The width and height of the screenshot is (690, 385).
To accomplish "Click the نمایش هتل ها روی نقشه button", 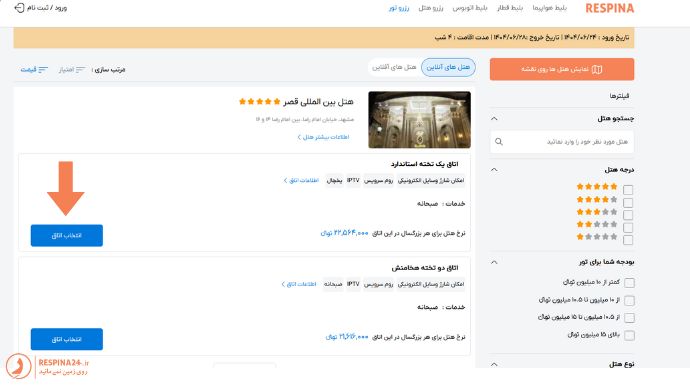I will (x=562, y=69).
